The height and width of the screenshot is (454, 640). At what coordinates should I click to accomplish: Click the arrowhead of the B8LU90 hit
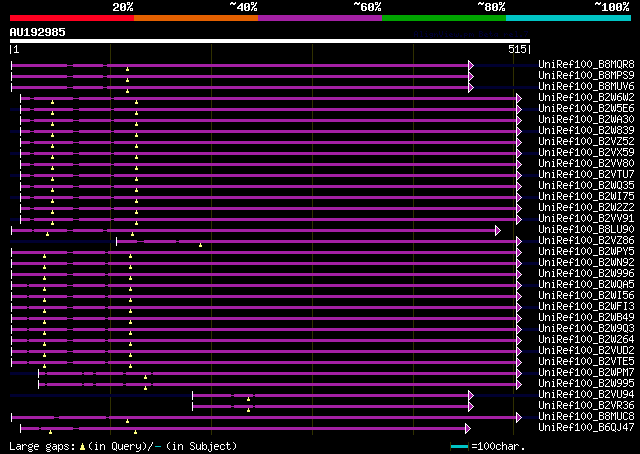(497, 230)
